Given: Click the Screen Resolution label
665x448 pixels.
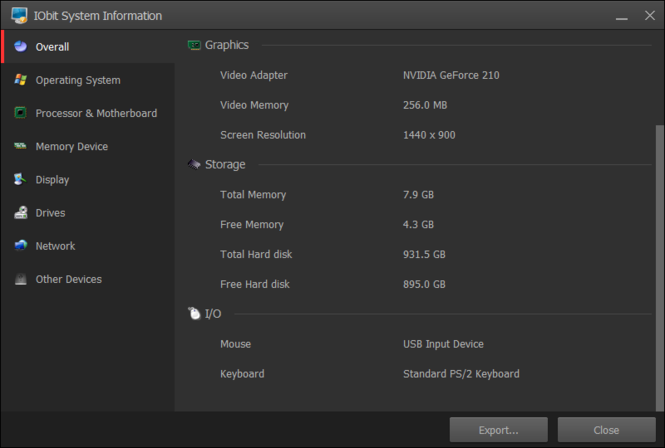Looking at the screenshot, I should [263, 135].
